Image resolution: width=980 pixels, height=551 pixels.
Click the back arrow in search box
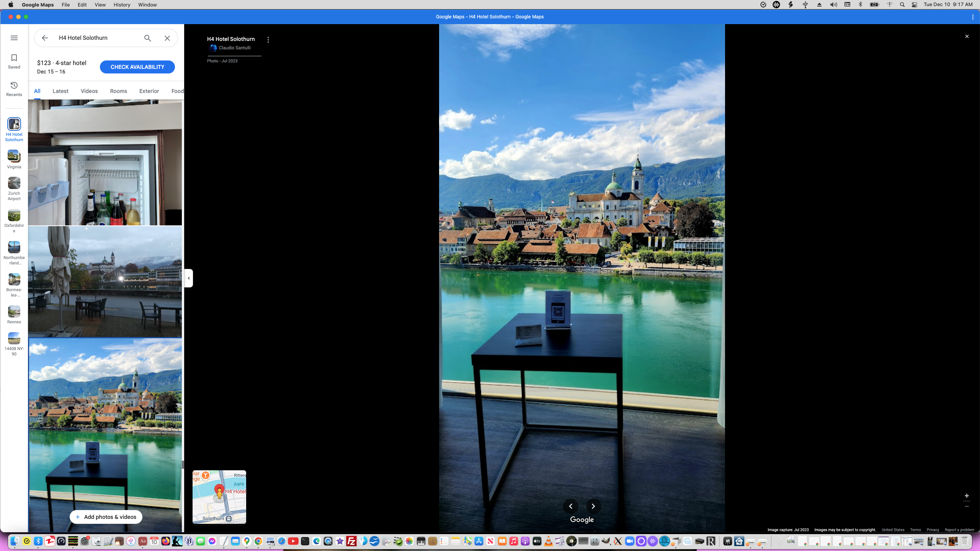click(x=45, y=38)
